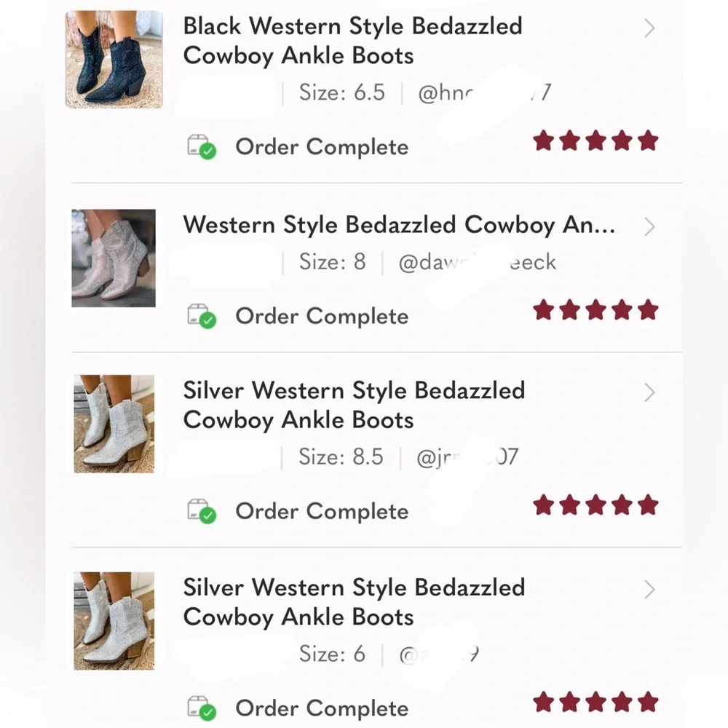Click the five-star rating on black boots order
The width and height of the screenshot is (728, 728).
(596, 141)
